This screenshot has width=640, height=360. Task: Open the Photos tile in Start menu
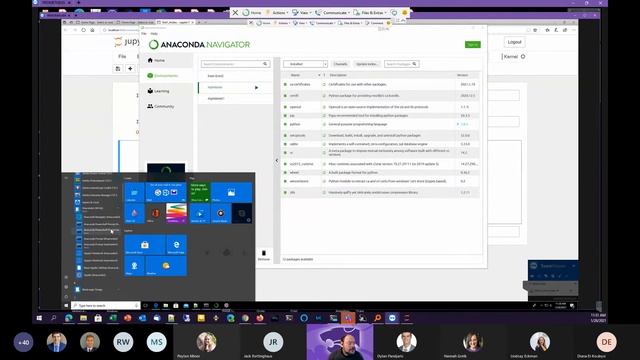(231, 192)
